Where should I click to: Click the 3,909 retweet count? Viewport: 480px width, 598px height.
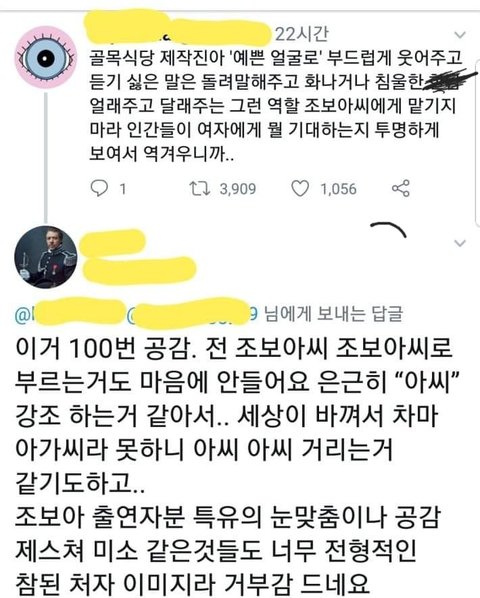(x=238, y=189)
